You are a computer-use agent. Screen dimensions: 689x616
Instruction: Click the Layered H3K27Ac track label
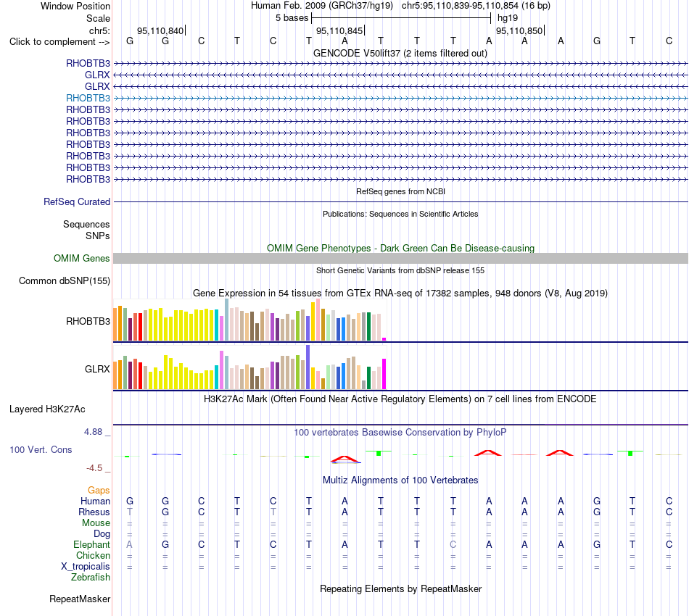point(47,409)
